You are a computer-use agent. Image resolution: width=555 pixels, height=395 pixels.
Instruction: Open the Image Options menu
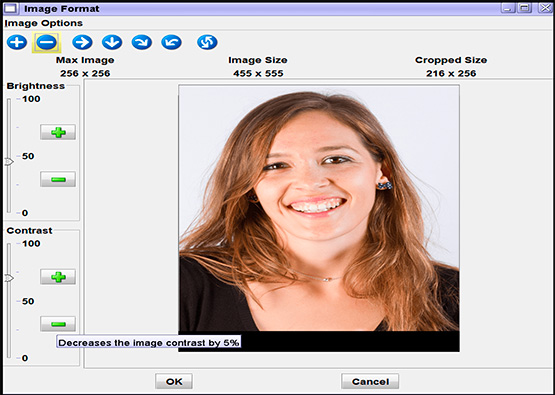click(44, 23)
